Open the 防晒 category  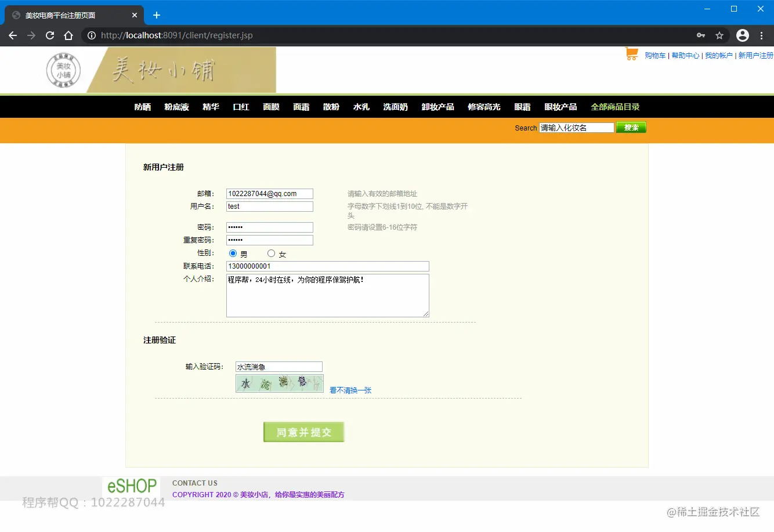[143, 107]
